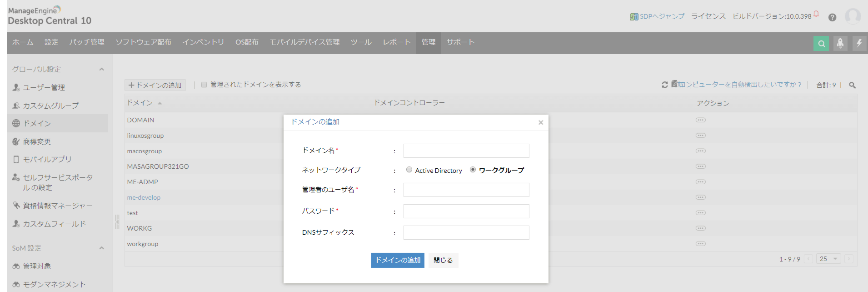Screen dimensions: 868x292
Task: Click the ドメイン名 input field
Action: click(466, 151)
